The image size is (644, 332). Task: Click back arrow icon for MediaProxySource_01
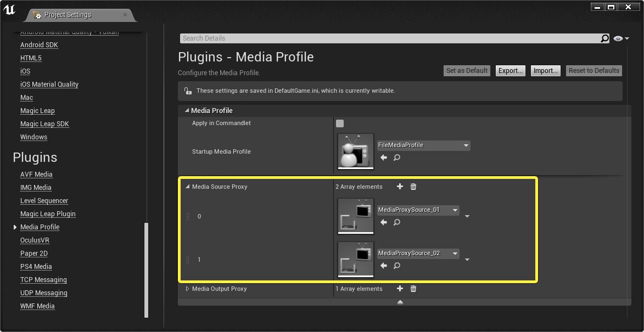[383, 222]
